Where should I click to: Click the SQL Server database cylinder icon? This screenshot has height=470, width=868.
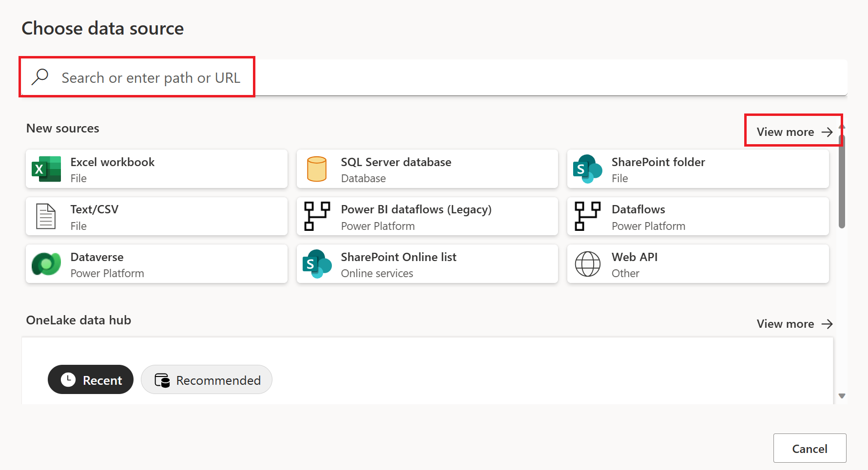[x=317, y=169]
